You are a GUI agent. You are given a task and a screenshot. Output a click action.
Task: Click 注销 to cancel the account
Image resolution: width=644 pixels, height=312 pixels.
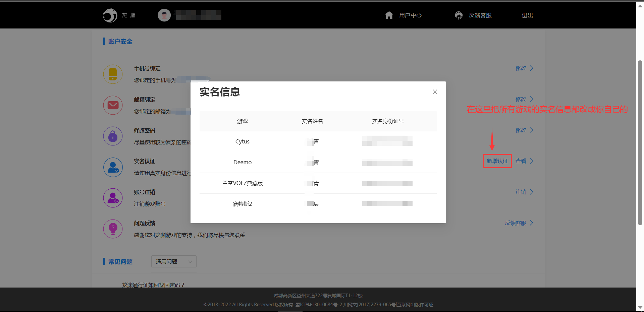pyautogui.click(x=521, y=192)
